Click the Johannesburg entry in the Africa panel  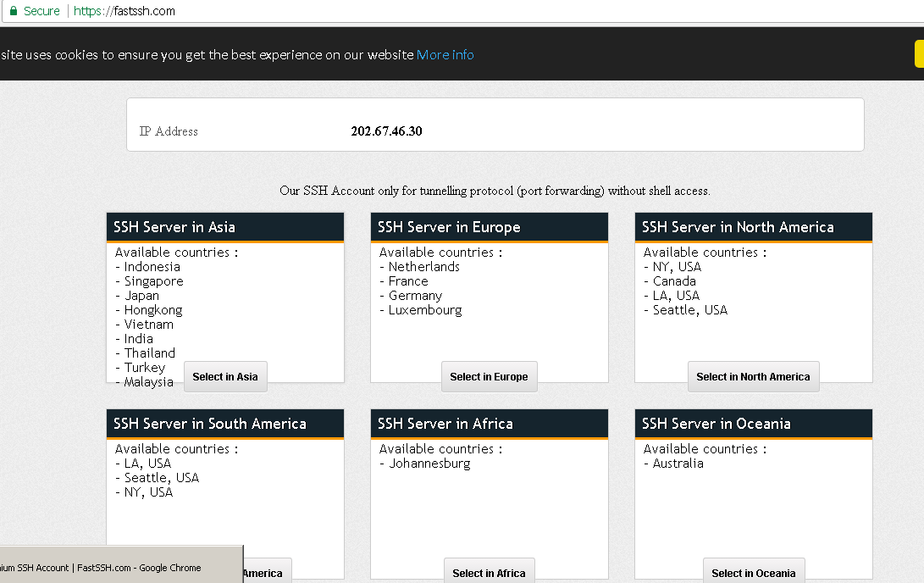click(x=429, y=464)
